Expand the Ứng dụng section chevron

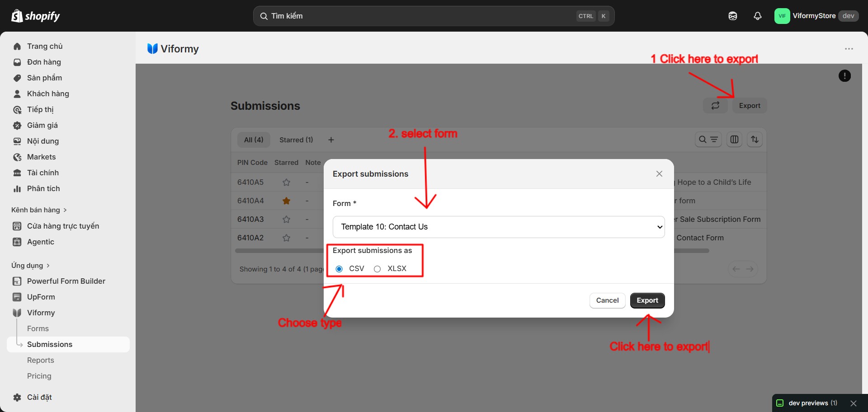click(48, 266)
